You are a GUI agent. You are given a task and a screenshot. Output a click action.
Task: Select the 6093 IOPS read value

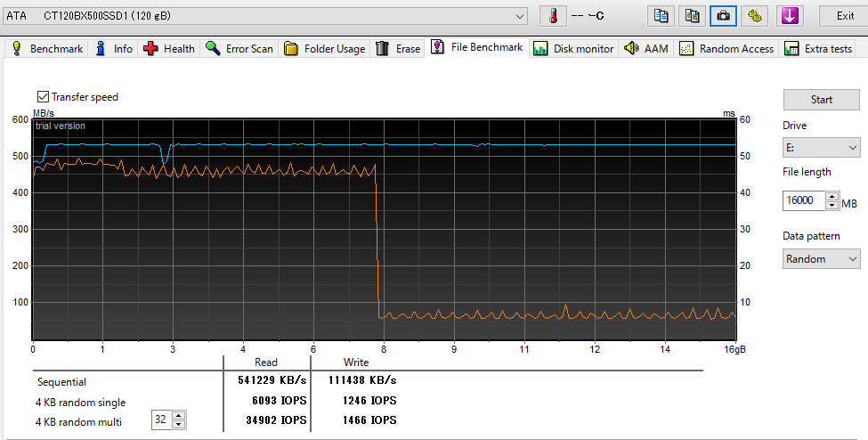tap(279, 400)
